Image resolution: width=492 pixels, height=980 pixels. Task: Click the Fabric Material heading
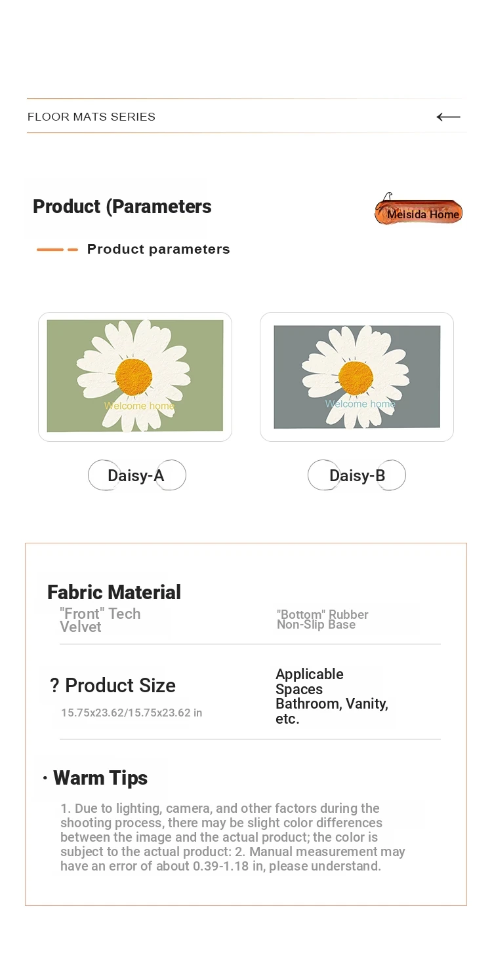pos(114,592)
